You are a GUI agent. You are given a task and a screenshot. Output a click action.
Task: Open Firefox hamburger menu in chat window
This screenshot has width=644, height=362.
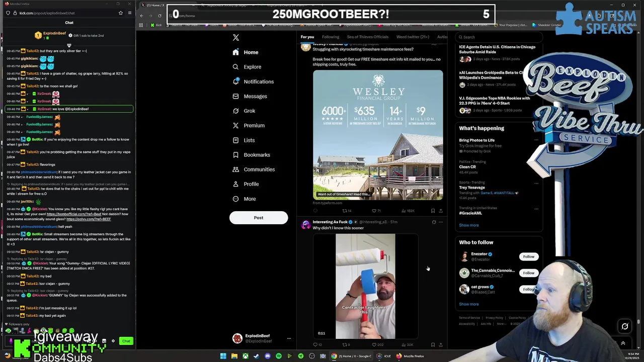point(130,13)
